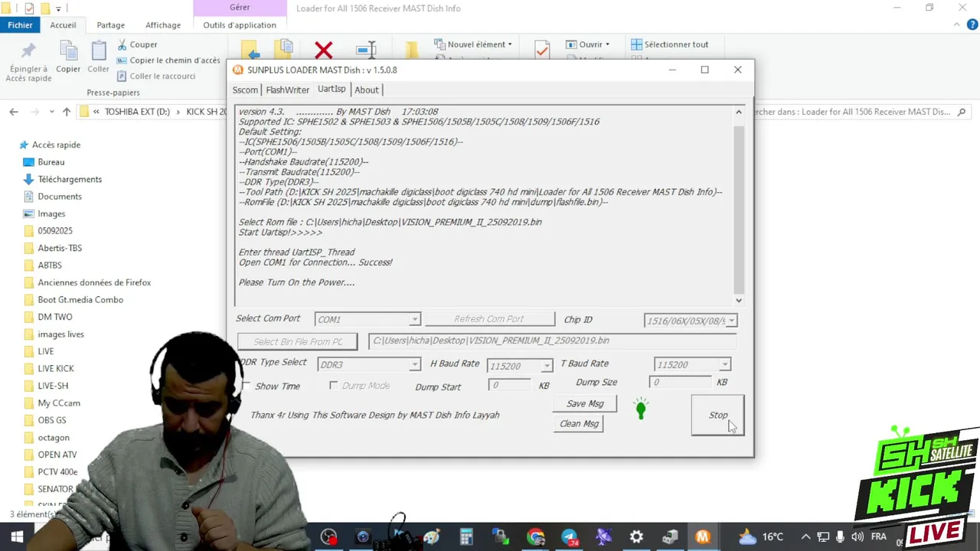Click the Dump Start input field
This screenshot has width=980, height=551.
[509, 385]
